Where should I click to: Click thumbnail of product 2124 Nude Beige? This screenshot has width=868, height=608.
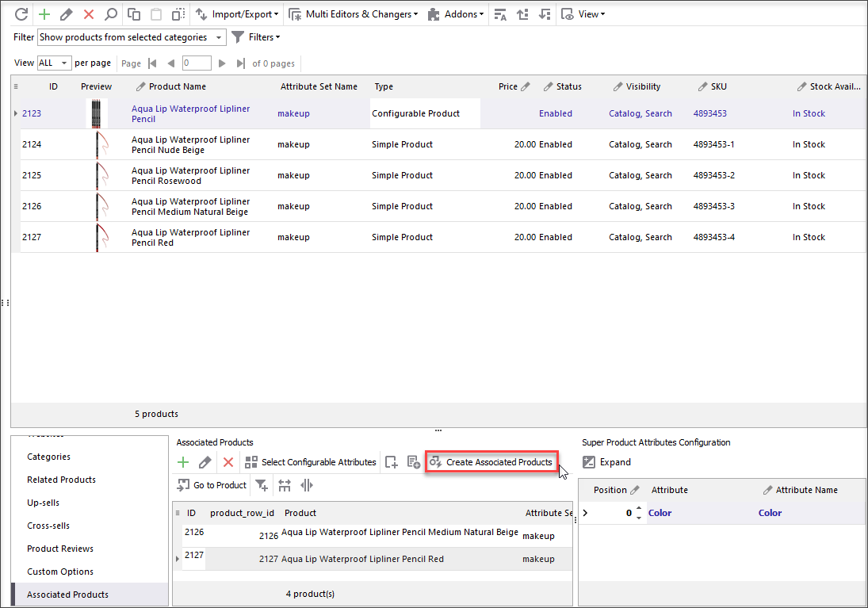pyautogui.click(x=98, y=144)
